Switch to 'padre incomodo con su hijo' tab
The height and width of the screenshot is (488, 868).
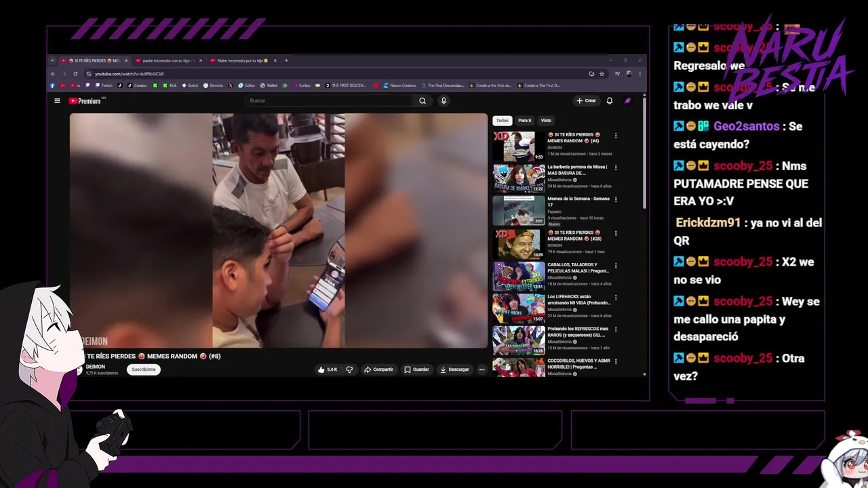click(167, 60)
